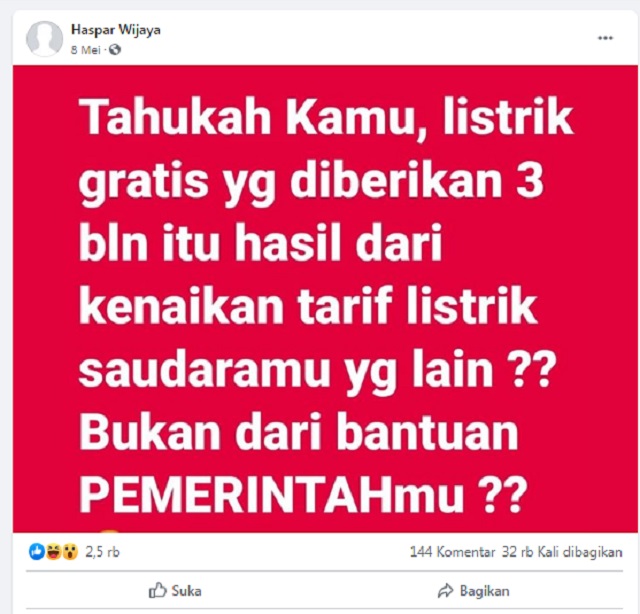Click the public globe privacy icon
Screen dimensions: 640x614
pos(115,50)
